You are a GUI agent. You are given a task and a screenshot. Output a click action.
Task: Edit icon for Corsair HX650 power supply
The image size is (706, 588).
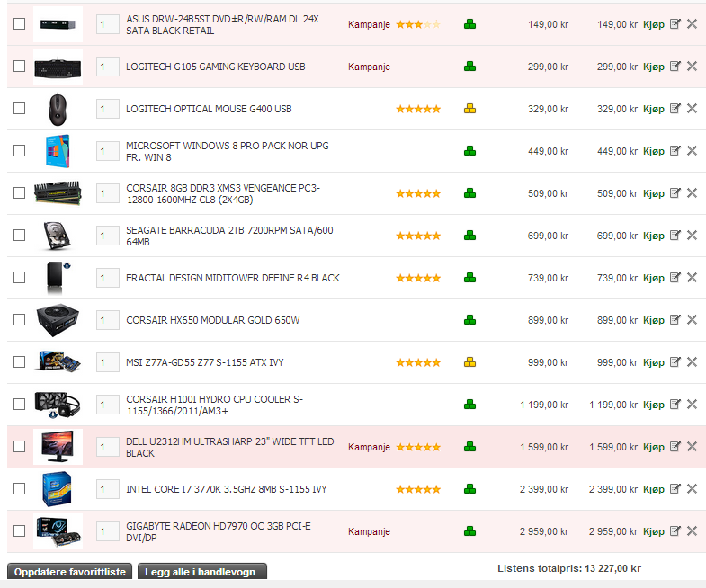[675, 320]
